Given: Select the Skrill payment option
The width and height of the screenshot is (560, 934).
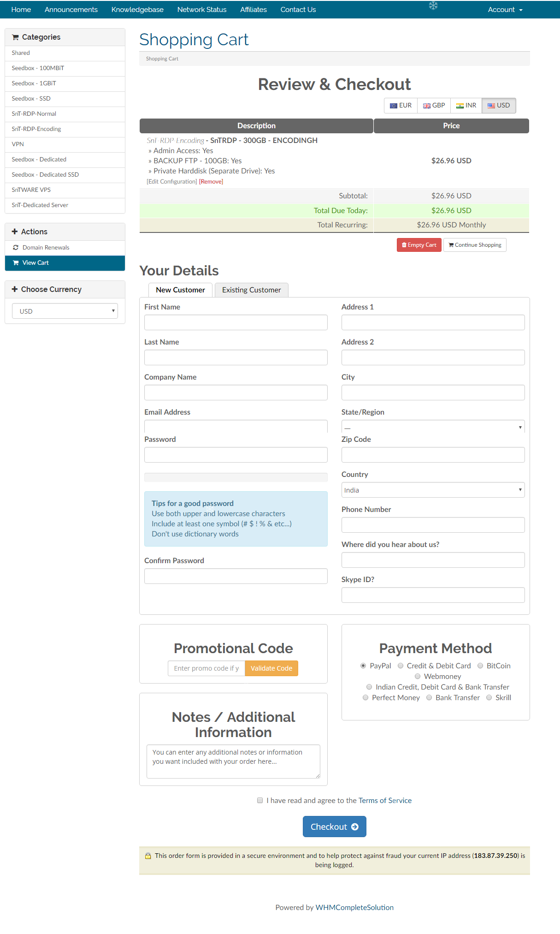Looking at the screenshot, I should point(489,697).
